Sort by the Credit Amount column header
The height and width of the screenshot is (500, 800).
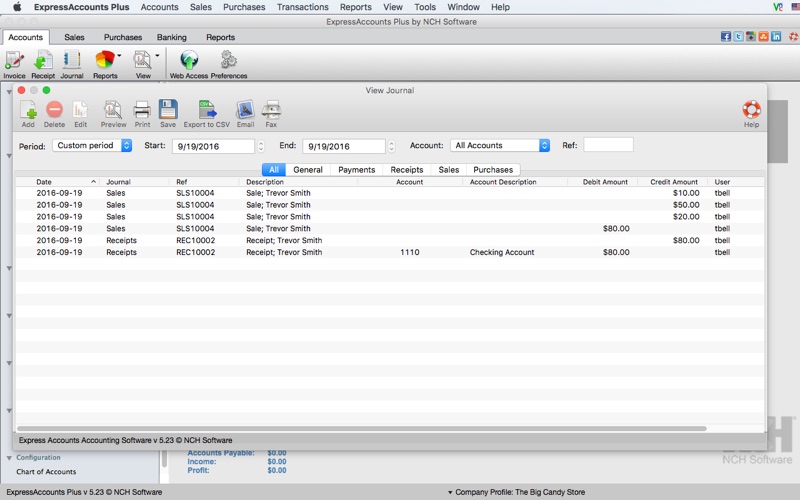[x=673, y=182]
